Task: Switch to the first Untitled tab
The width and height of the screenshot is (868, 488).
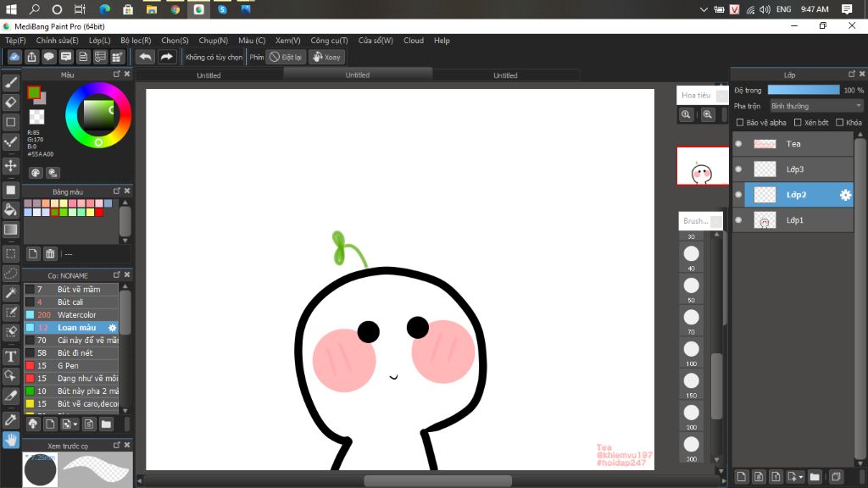Action: click(209, 75)
